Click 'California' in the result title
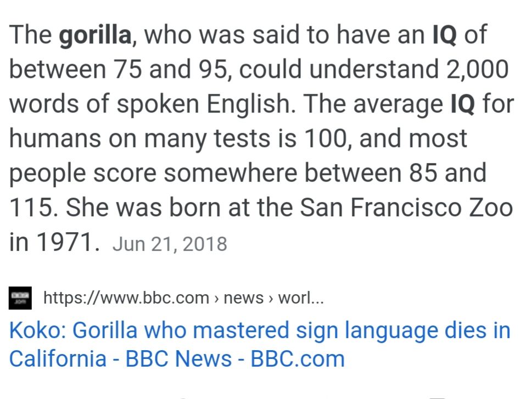This screenshot has width=532, height=399. pos(58,358)
